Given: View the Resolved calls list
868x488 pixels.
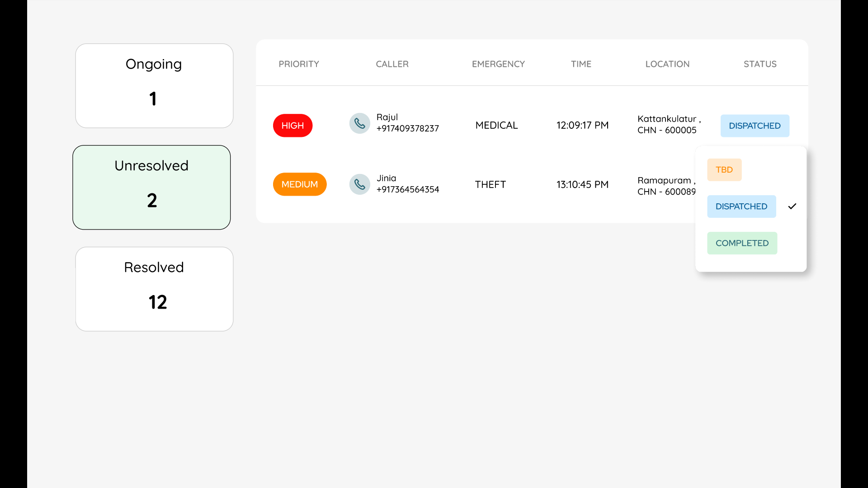Looking at the screenshot, I should pos(154,289).
